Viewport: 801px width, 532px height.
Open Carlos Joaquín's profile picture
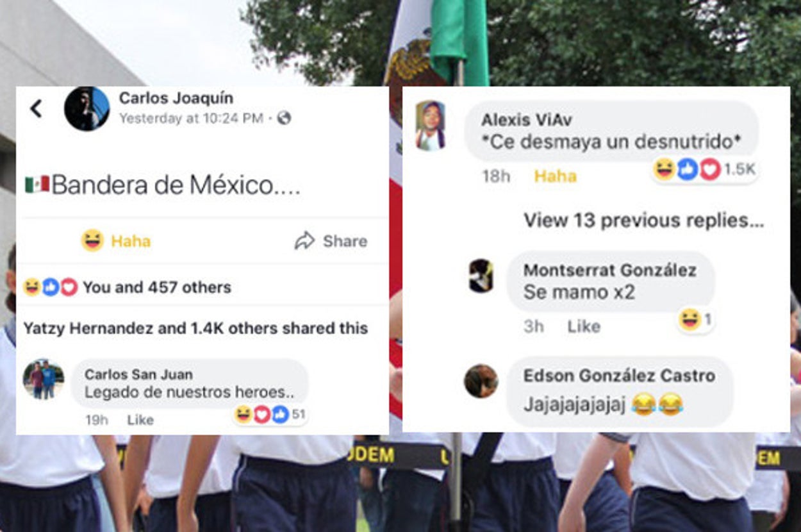(87, 109)
